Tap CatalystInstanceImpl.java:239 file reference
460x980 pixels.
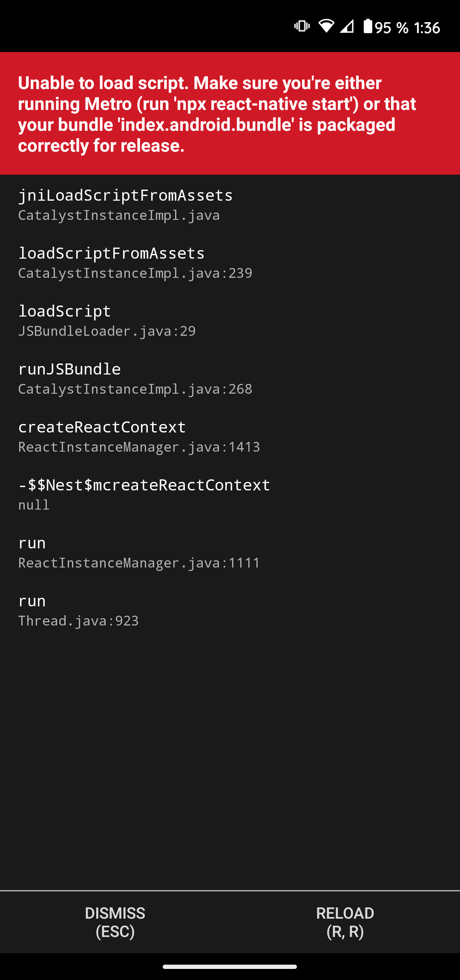click(x=135, y=273)
